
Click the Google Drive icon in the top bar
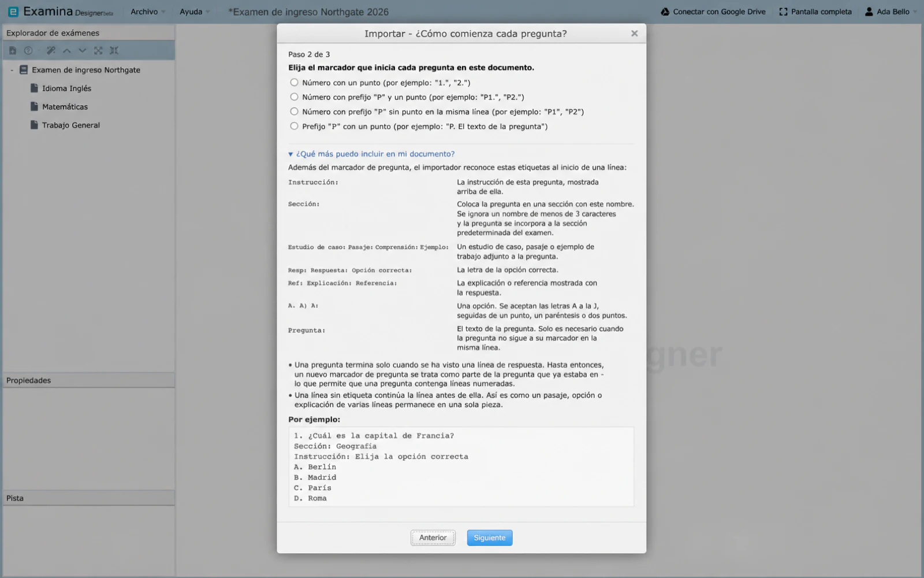(x=665, y=12)
